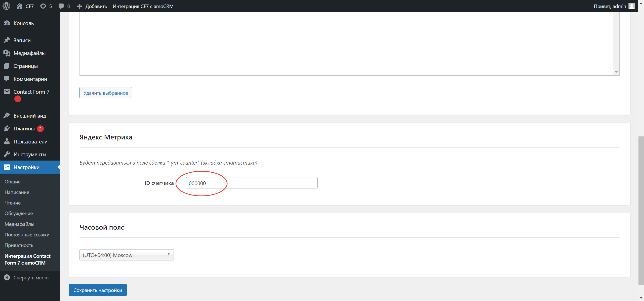Click the Страницы pages icon
The image size is (644, 301).
[x=7, y=66]
